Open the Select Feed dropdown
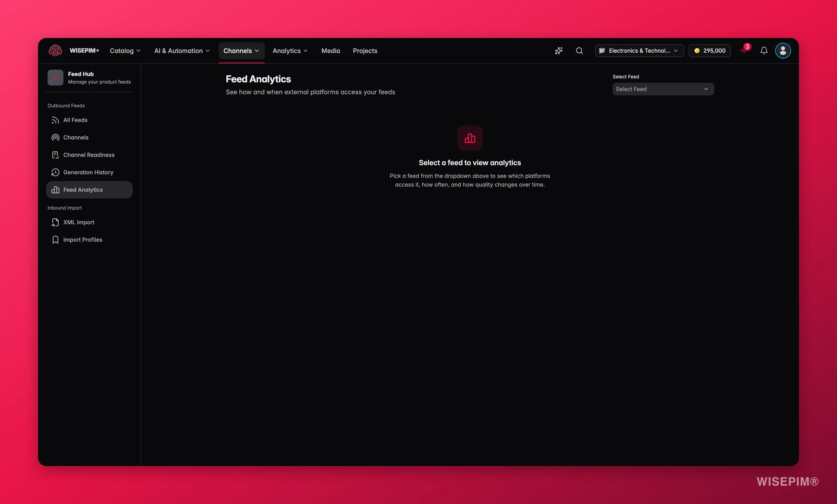Screen dimensions: 837x504 pos(663,89)
